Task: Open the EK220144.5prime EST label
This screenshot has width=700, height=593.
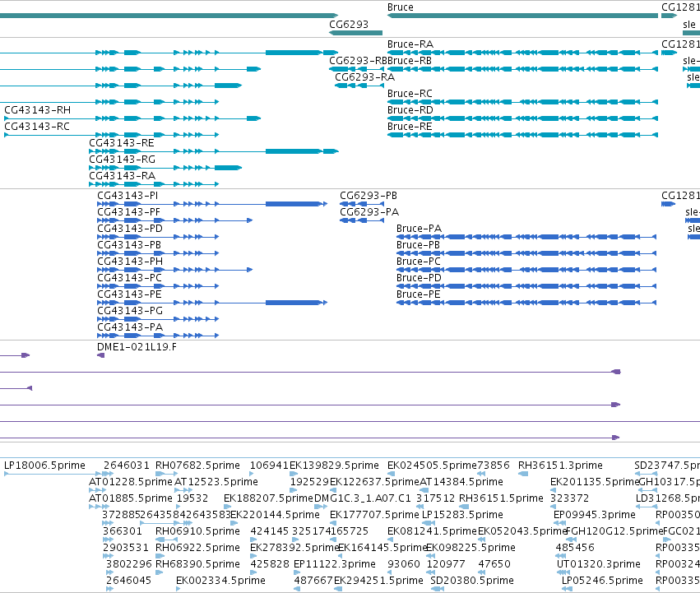Action: tap(275, 516)
